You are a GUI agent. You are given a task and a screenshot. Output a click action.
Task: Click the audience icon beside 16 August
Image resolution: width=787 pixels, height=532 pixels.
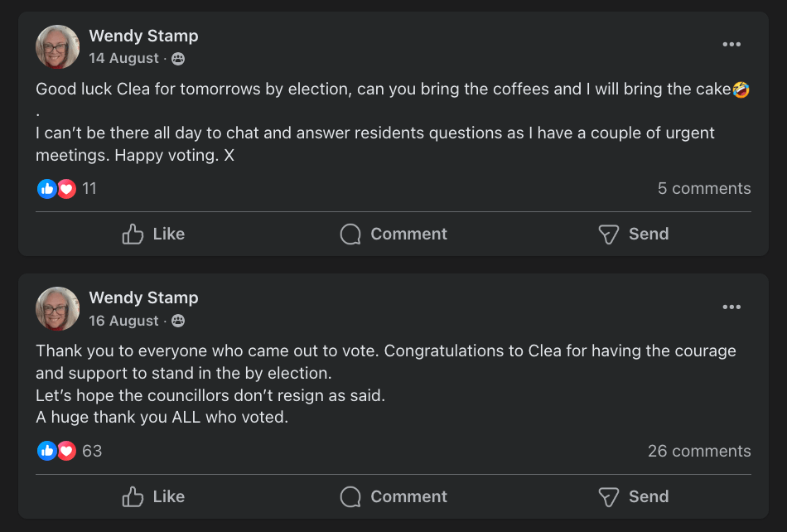[x=178, y=322]
